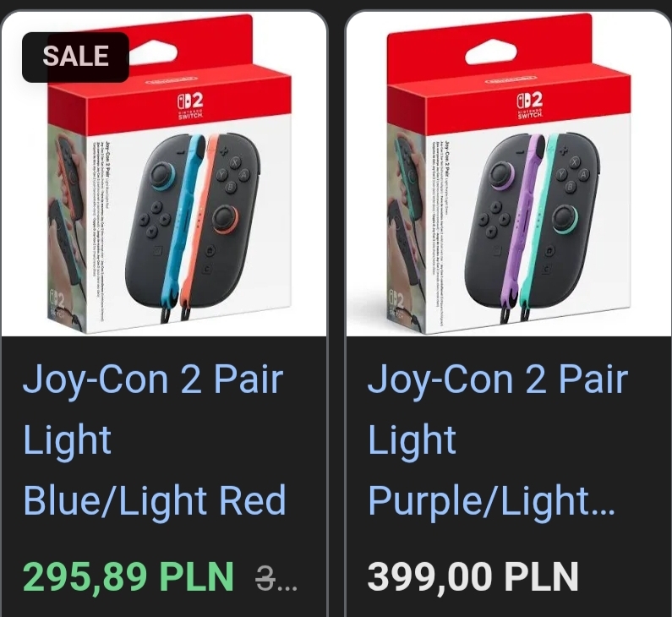672x617 pixels.
Task: Click the truncated "Purple/Light…" title text
Action: (x=492, y=501)
